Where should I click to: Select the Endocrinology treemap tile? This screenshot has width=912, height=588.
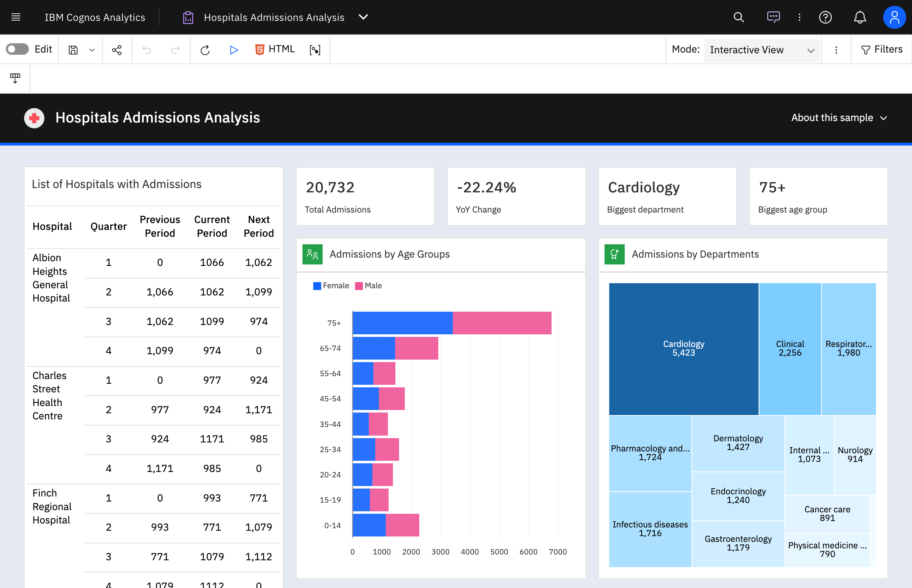pyautogui.click(x=738, y=496)
